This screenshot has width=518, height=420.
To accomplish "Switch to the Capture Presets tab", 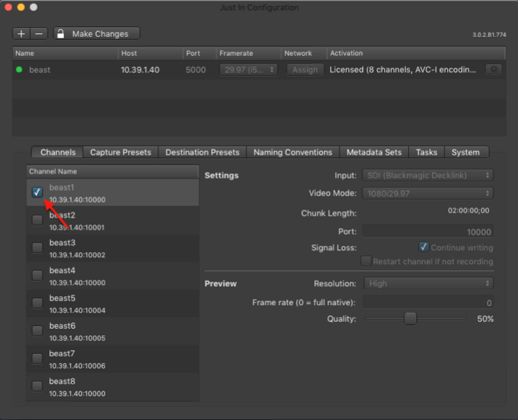I will (120, 153).
